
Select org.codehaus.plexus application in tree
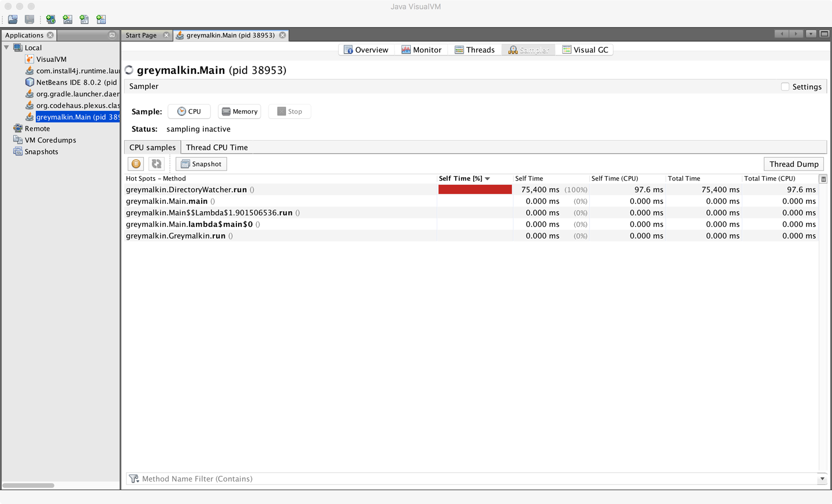click(x=78, y=106)
